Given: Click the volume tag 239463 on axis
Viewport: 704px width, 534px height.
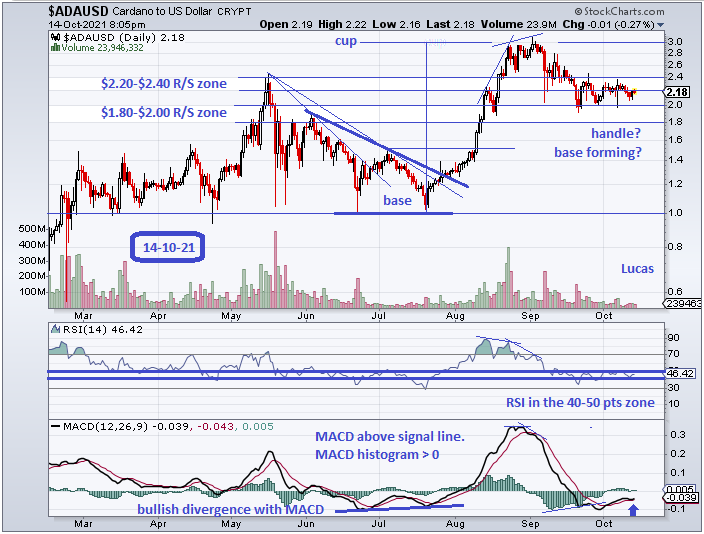Looking at the screenshot, I should click(x=684, y=304).
